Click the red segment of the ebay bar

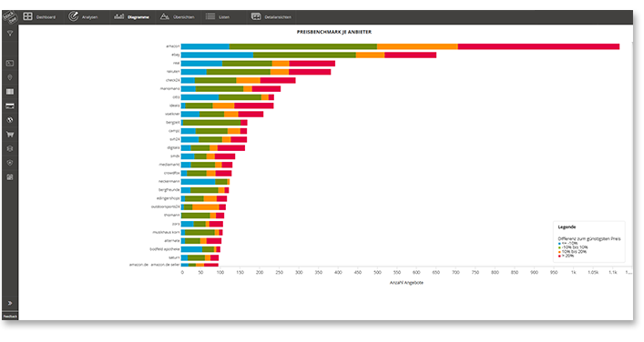point(410,55)
